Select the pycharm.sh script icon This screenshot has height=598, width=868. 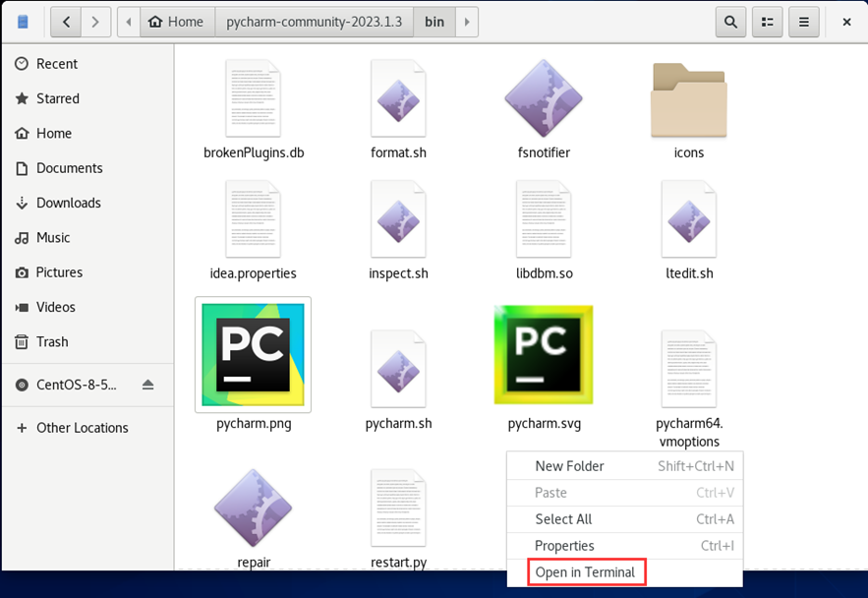[x=398, y=369]
